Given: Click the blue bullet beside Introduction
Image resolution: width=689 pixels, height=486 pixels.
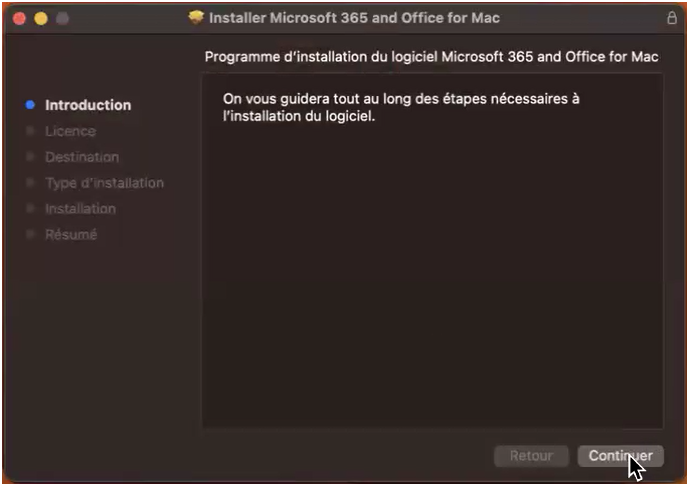Looking at the screenshot, I should click(30, 105).
